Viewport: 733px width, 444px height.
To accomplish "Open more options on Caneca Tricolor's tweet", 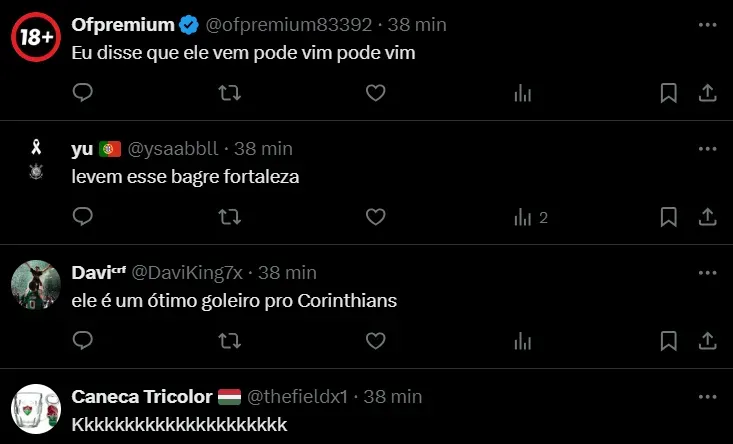I will (x=707, y=396).
